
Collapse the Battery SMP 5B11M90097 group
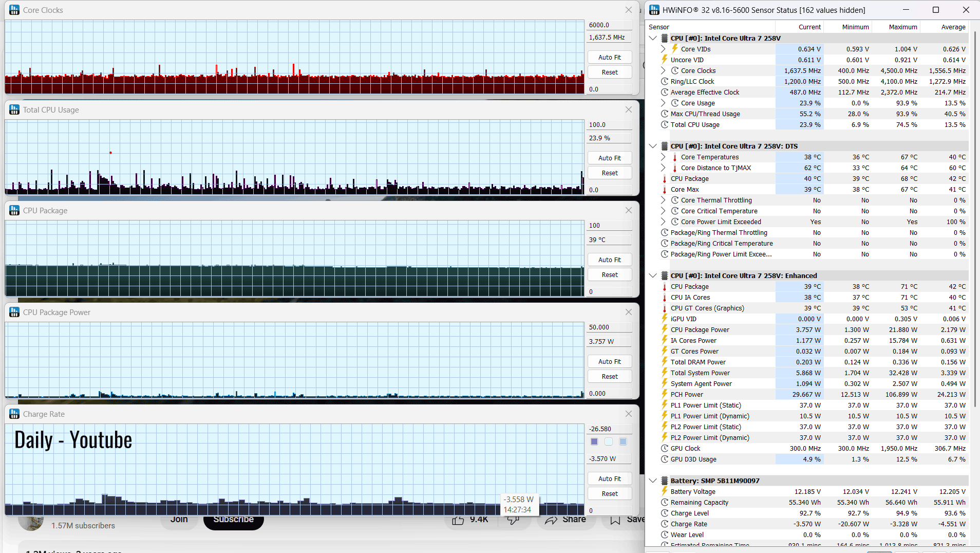pos(653,481)
